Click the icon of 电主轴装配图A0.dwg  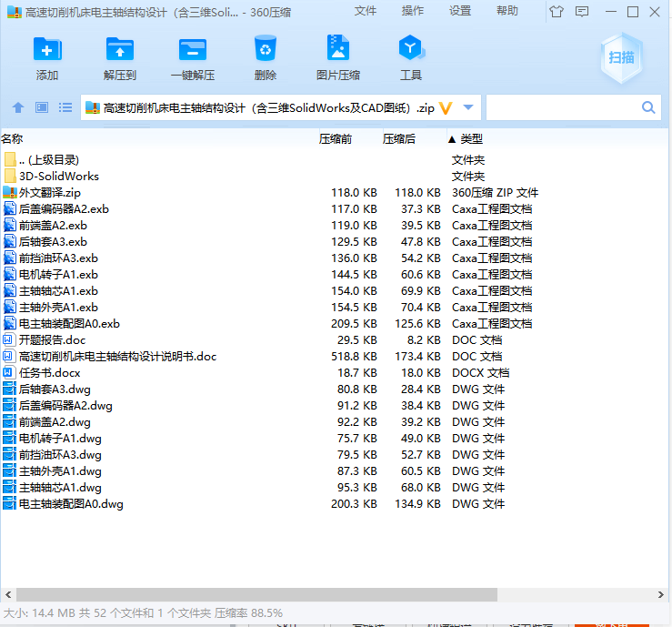tap(9, 504)
